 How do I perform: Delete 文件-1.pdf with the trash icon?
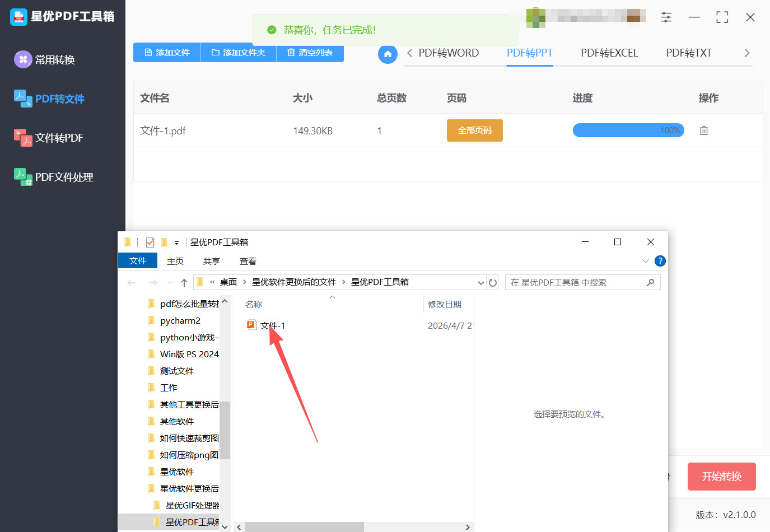(704, 130)
